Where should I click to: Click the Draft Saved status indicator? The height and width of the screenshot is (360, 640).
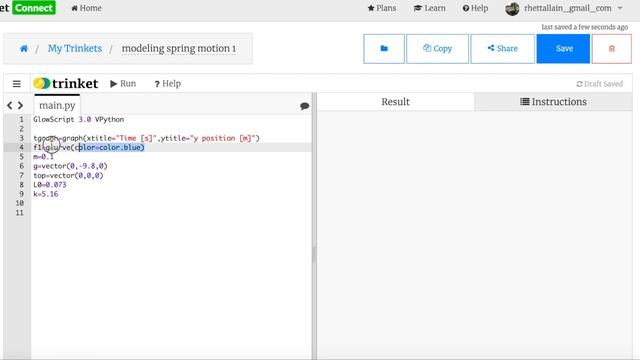[x=599, y=84]
